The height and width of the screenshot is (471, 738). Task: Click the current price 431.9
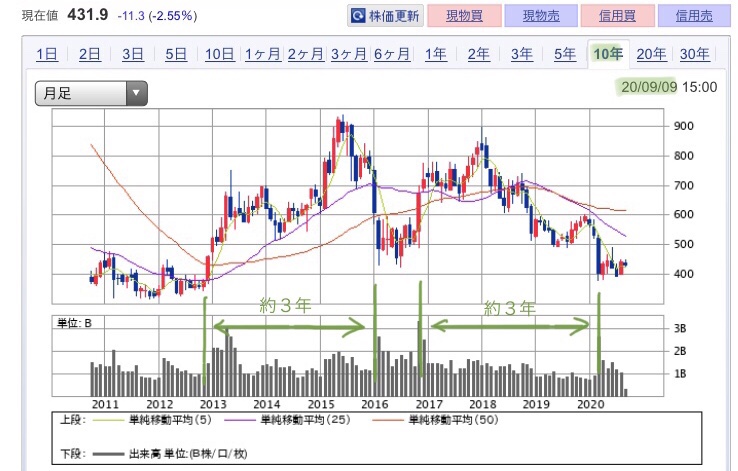pos(88,15)
